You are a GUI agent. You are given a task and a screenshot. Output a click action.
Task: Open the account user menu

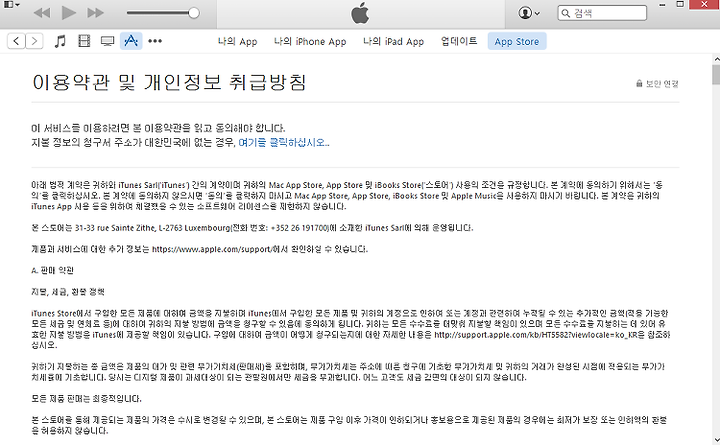[529, 13]
